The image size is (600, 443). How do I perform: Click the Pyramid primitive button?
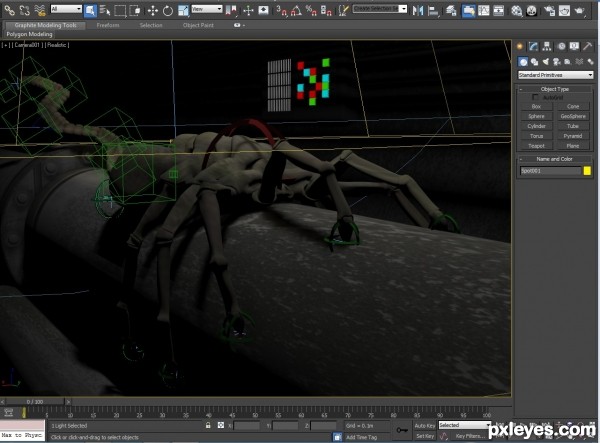(x=573, y=136)
